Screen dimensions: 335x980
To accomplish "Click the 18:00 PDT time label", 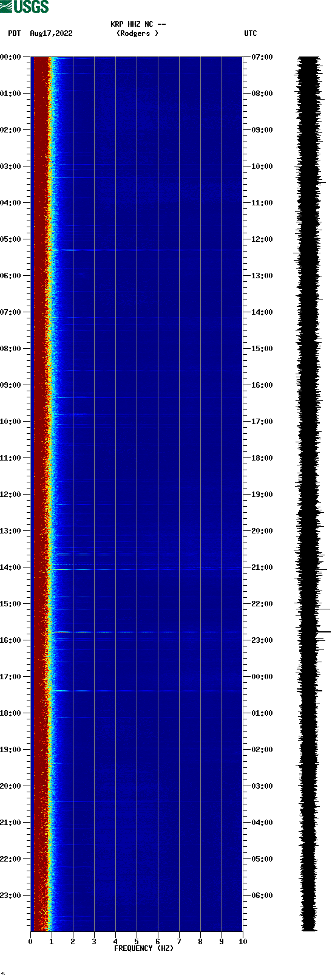I will [11, 713].
